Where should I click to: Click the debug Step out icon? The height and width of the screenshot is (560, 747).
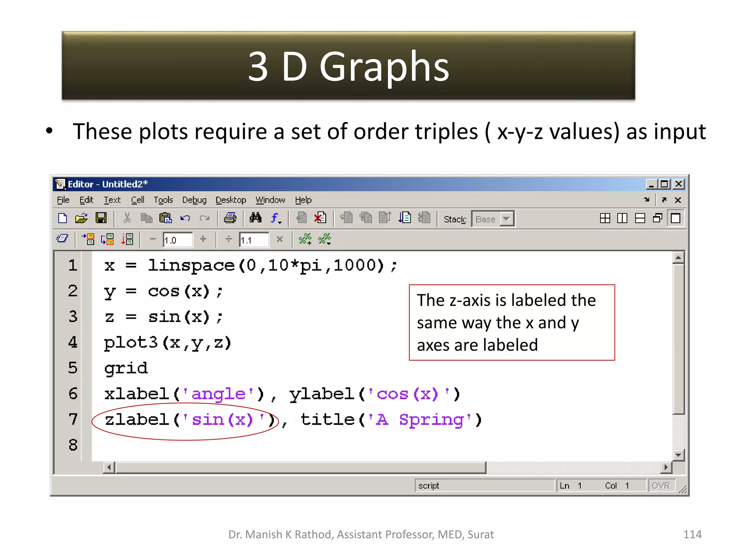(x=385, y=218)
